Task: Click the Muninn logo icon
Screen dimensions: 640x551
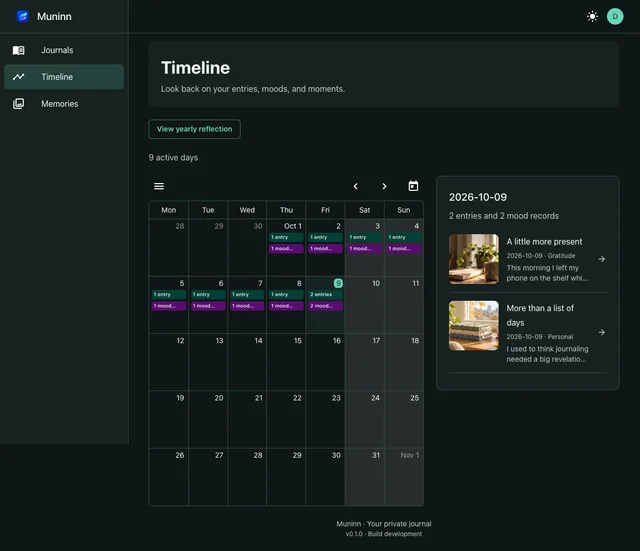Action: tap(22, 16)
